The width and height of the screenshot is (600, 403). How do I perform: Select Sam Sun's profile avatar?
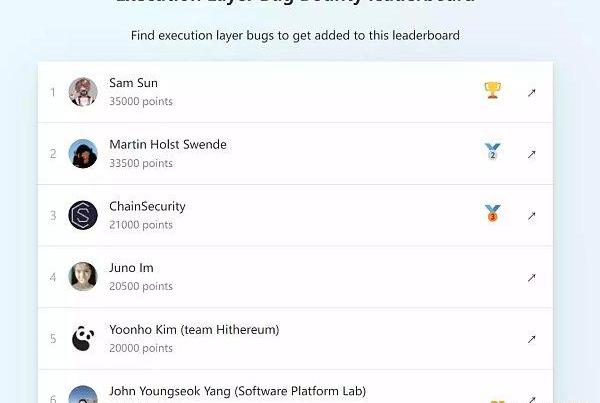click(83, 92)
